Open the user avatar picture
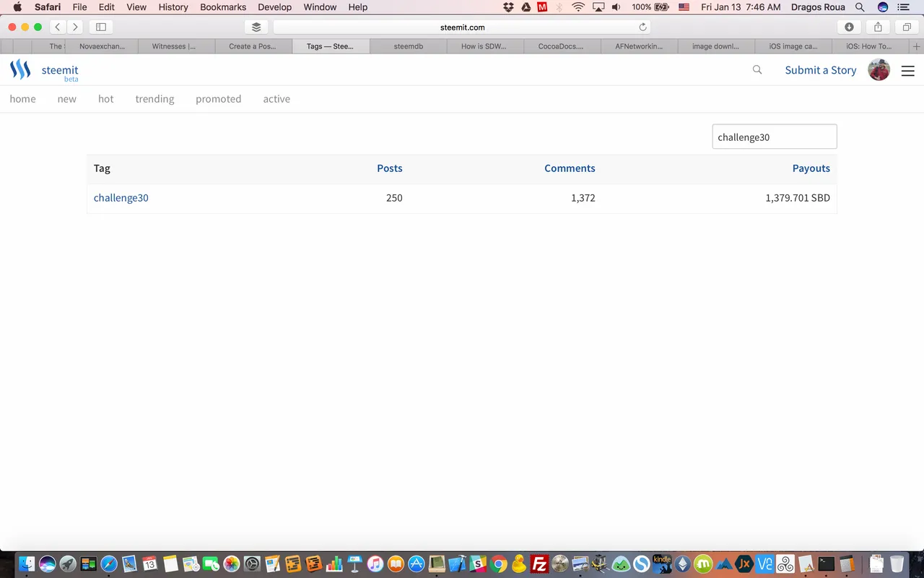Viewport: 924px width, 578px height. [x=879, y=70]
